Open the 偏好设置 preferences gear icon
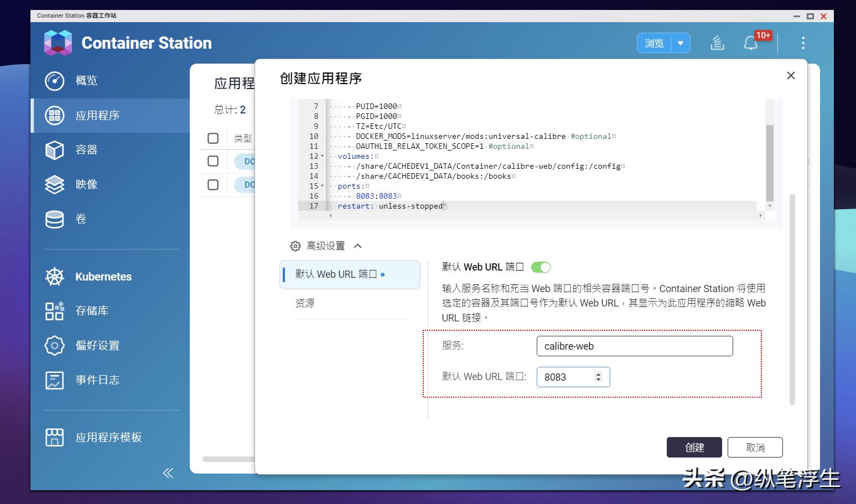Viewport: 856px width, 504px height. point(54,346)
